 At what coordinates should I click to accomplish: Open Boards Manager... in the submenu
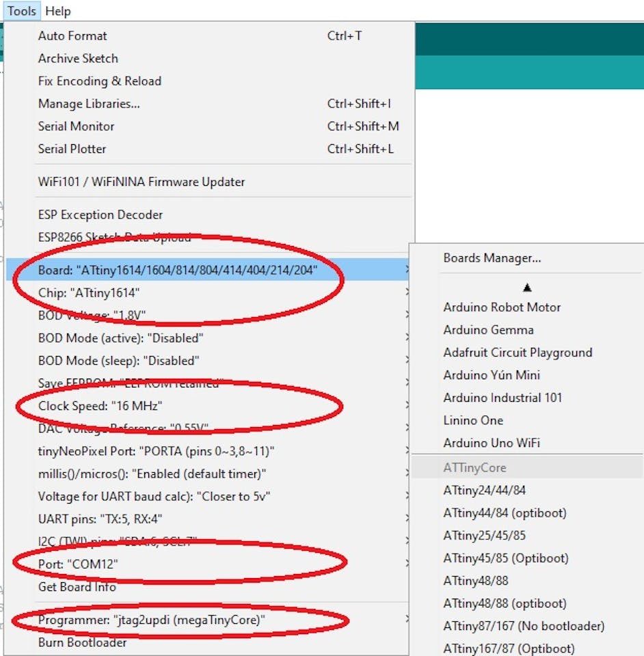[527, 258]
